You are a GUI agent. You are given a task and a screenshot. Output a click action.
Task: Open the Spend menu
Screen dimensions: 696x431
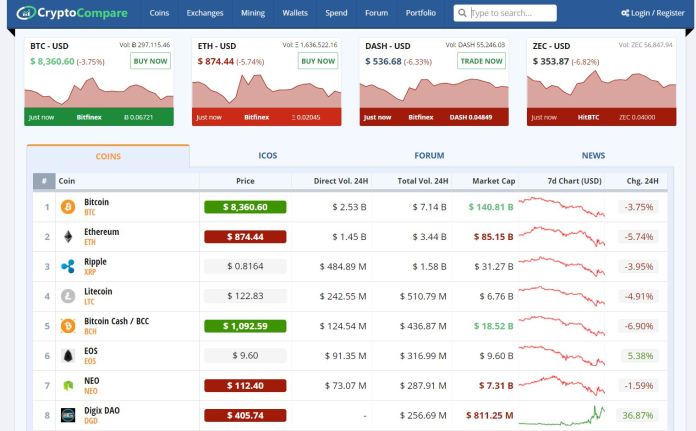336,13
